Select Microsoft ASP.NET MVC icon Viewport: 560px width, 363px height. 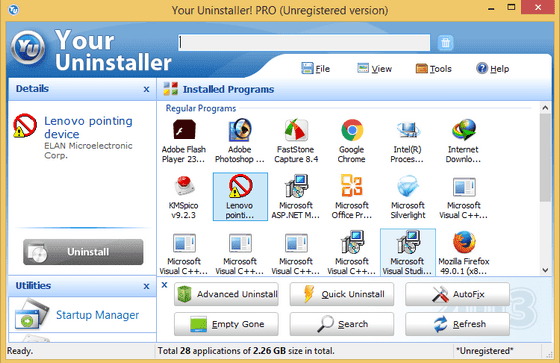coord(296,186)
